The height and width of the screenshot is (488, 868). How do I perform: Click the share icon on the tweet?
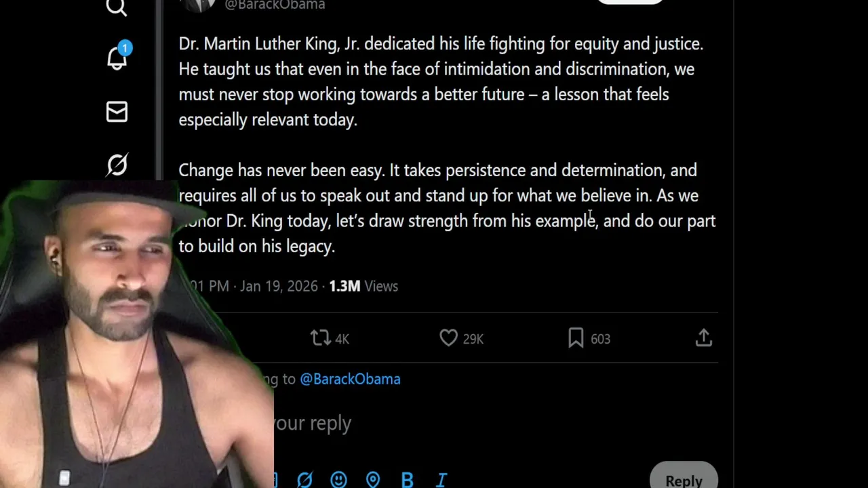(703, 338)
